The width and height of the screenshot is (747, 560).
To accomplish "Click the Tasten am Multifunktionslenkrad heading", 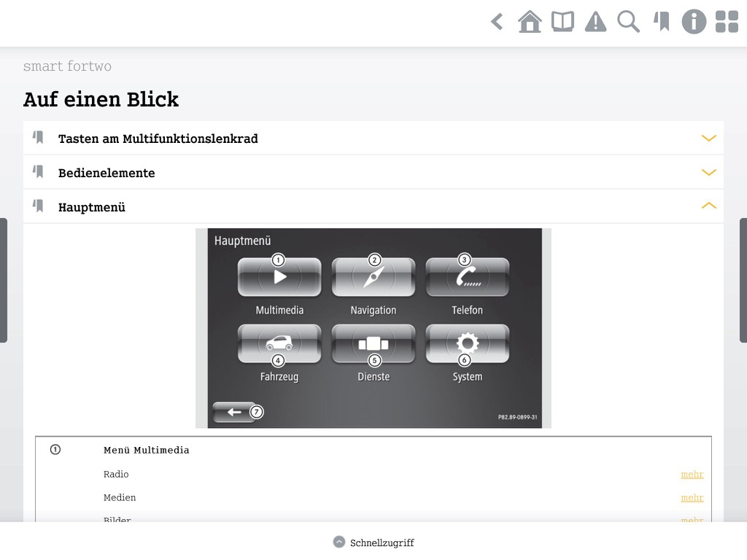I will [158, 139].
